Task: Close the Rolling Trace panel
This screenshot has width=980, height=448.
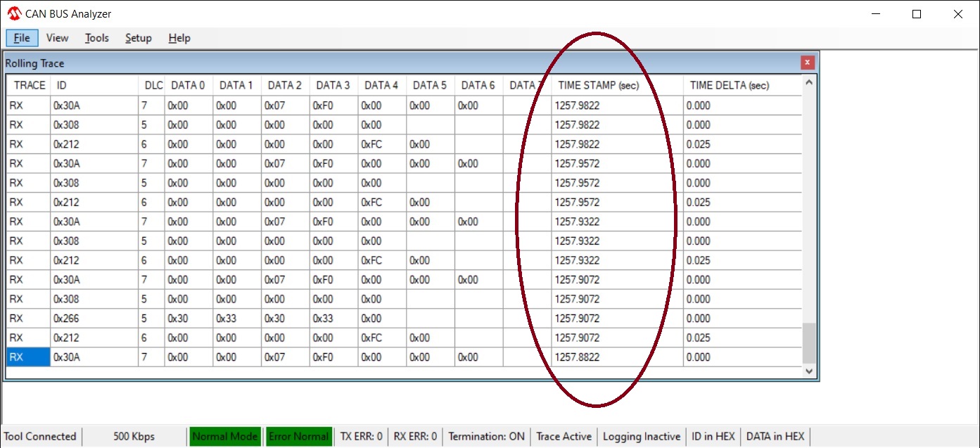Action: coord(807,63)
